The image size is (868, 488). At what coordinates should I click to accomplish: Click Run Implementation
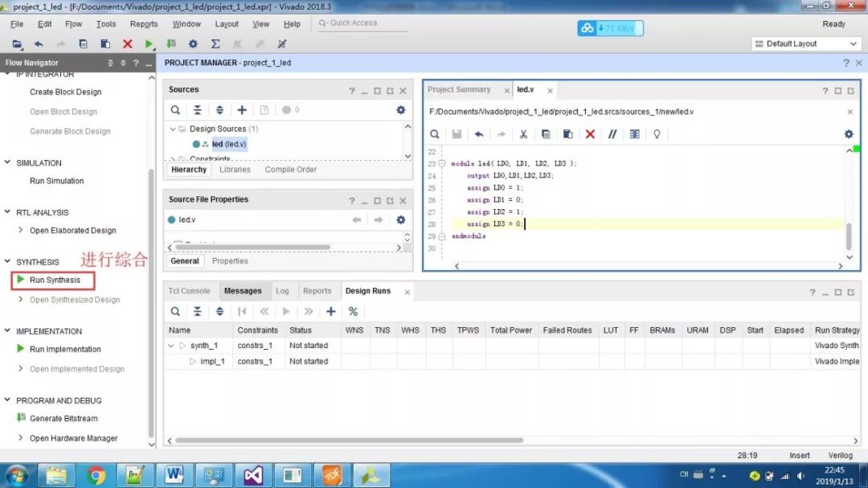65,350
